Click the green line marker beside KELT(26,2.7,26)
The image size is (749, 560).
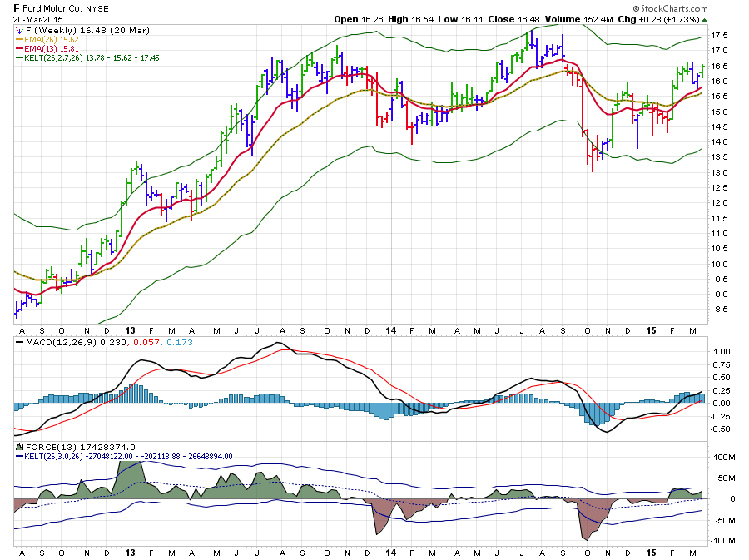pos(18,58)
